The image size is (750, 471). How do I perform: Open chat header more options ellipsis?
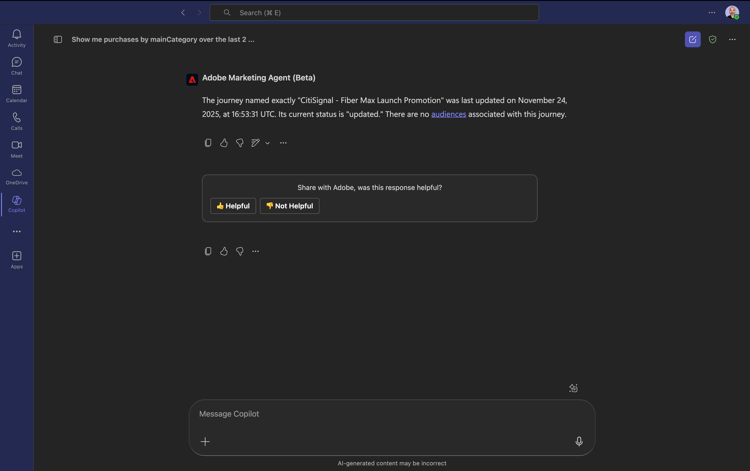[x=732, y=39]
